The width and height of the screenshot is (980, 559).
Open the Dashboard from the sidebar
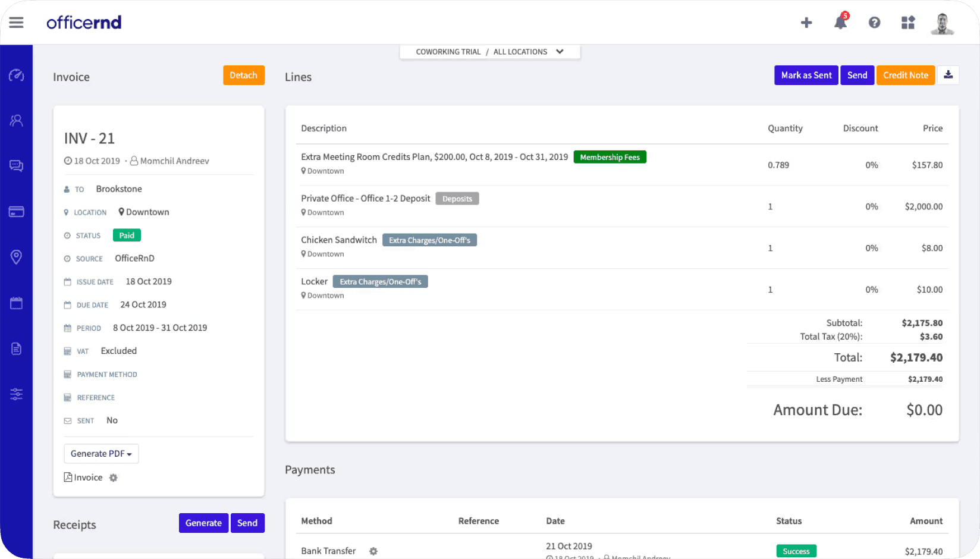16,76
